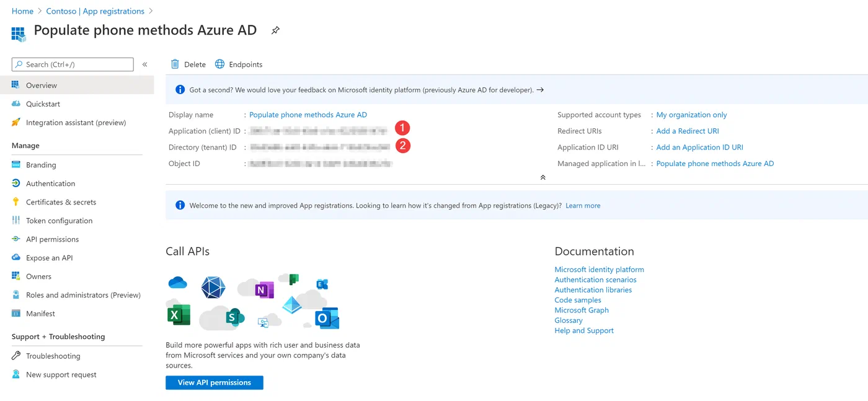868x401 pixels.
Task: Open Troubleshooting under Support
Action: pyautogui.click(x=77, y=356)
